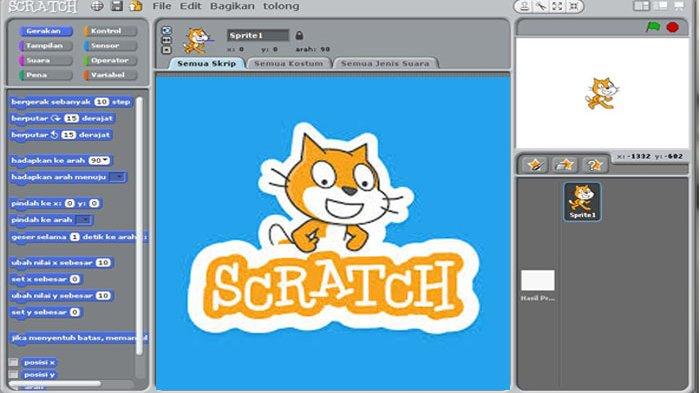This screenshot has height=393, width=700.
Task: Select the grow sprite tool
Action: (557, 6)
